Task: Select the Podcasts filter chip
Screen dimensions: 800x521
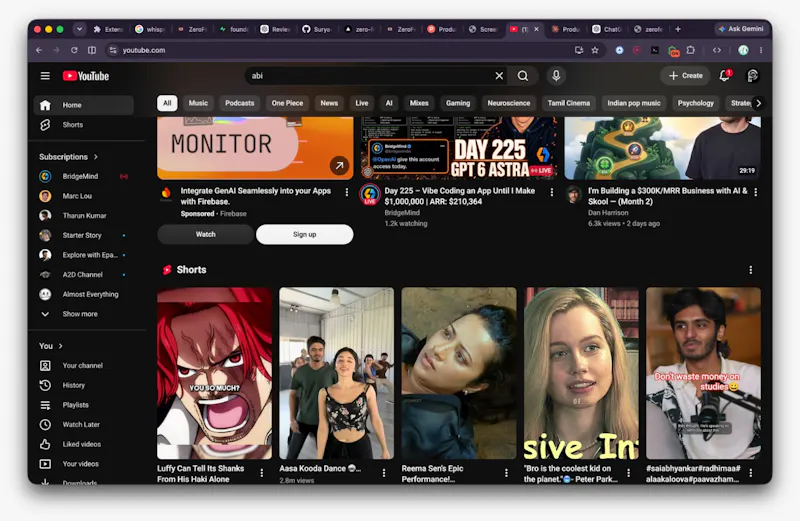Action: [x=240, y=103]
